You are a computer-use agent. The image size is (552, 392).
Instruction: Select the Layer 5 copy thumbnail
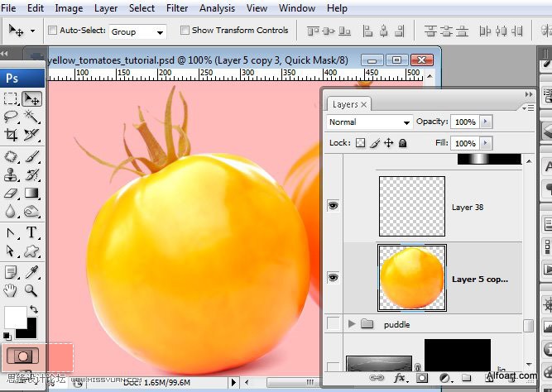point(412,278)
